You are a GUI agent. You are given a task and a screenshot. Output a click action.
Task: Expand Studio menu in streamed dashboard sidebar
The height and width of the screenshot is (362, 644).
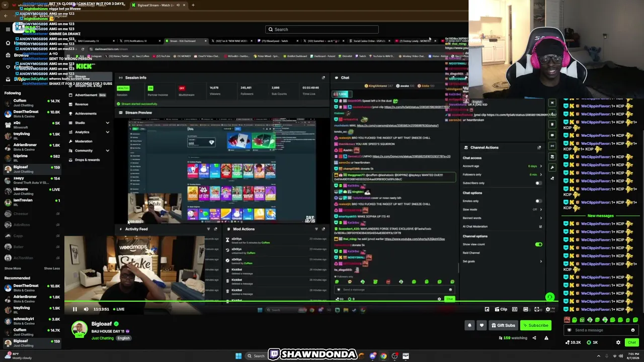(107, 123)
